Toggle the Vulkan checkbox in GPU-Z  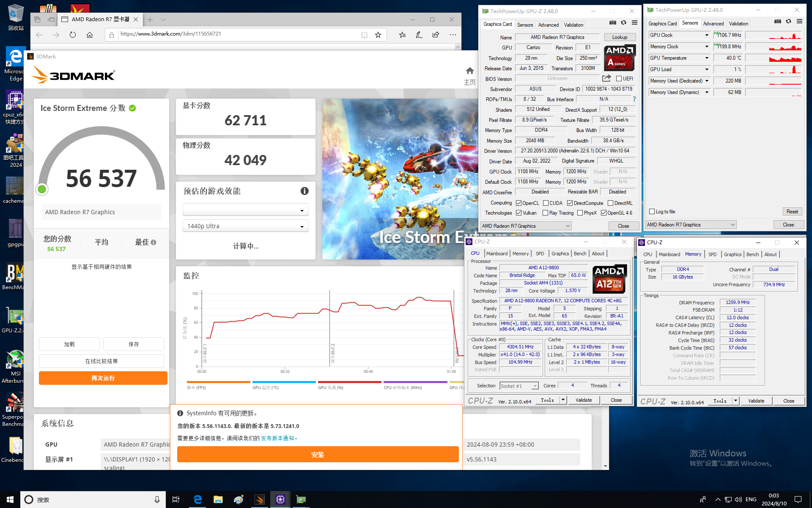pyautogui.click(x=518, y=213)
